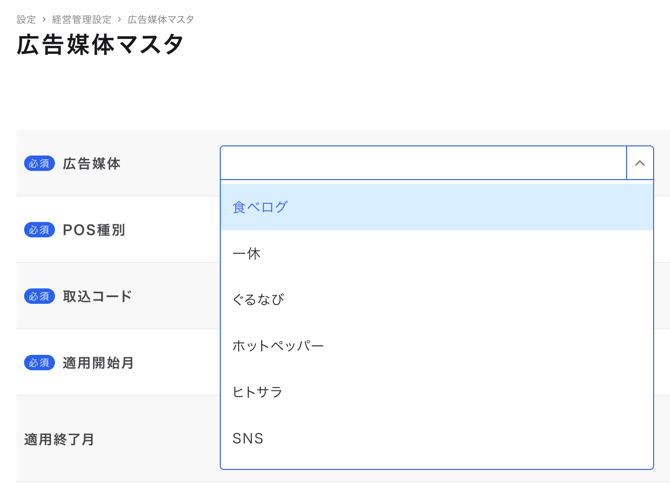Click the POS種別 field label
Screen dimensions: 670x494
click(94, 230)
